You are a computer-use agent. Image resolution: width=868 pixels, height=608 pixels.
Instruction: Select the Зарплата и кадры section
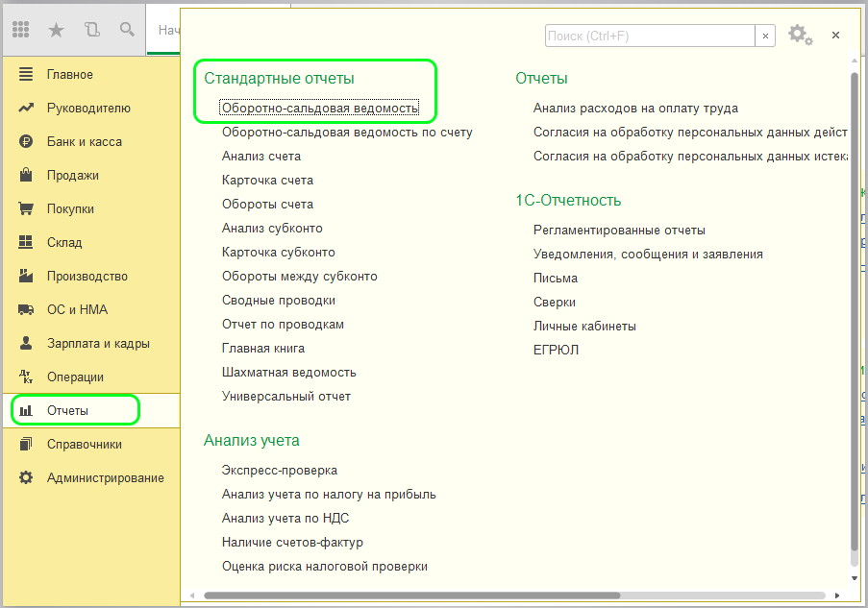point(97,343)
